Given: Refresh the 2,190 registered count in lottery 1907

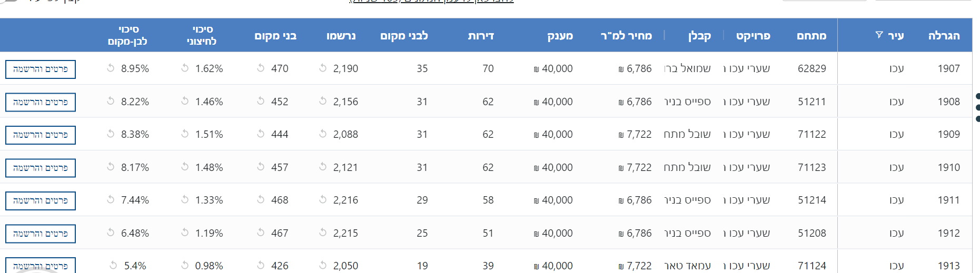Looking at the screenshot, I should (323, 68).
